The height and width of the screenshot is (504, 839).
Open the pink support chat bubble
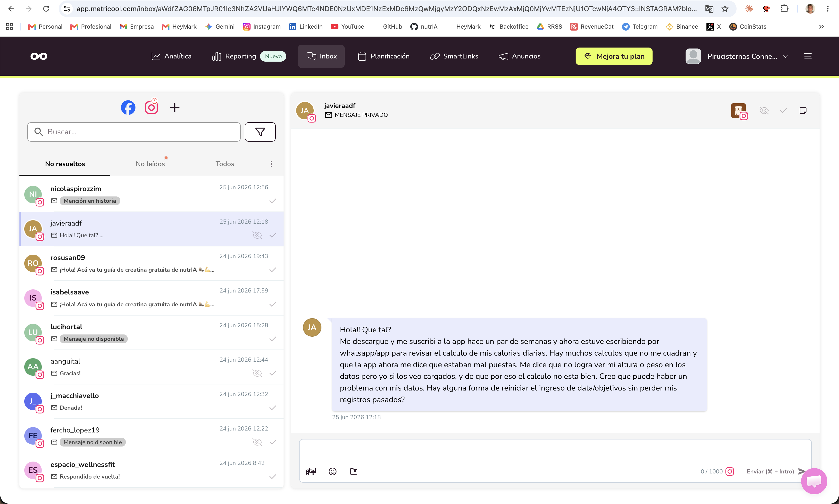click(x=814, y=481)
